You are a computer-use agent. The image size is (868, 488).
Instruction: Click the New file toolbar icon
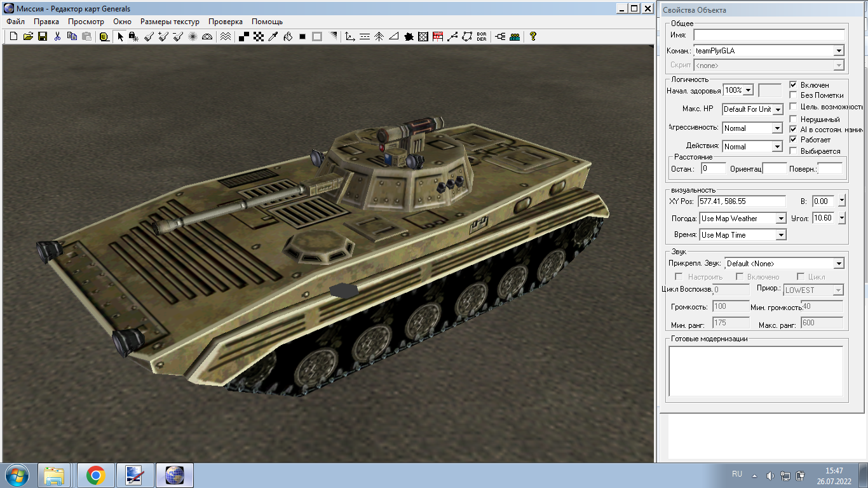tap(13, 36)
